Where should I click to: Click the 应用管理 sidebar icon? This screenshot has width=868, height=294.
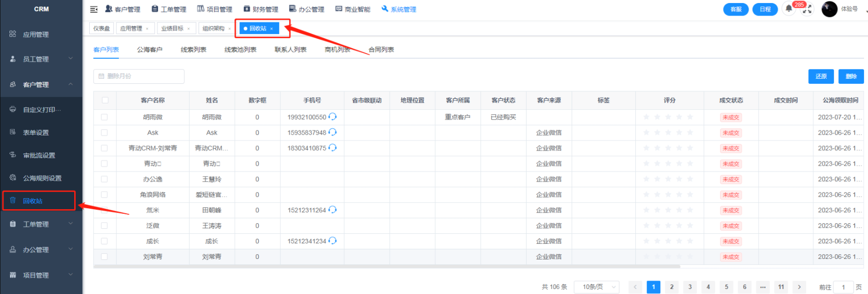click(x=13, y=34)
